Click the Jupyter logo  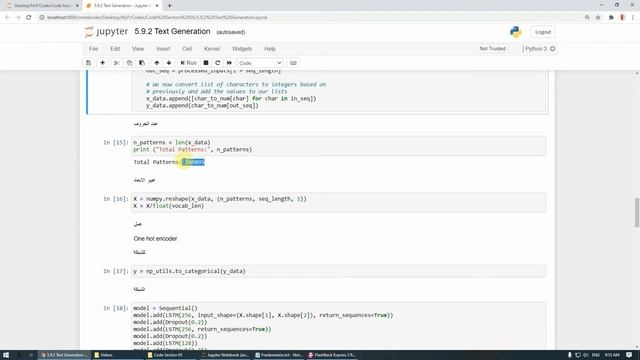(x=106, y=32)
